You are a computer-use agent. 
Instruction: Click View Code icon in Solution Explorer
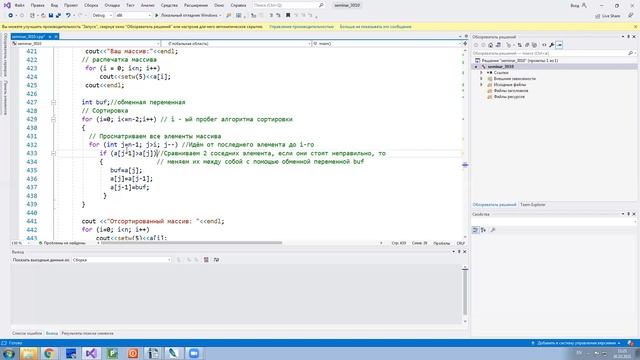pos(544,45)
